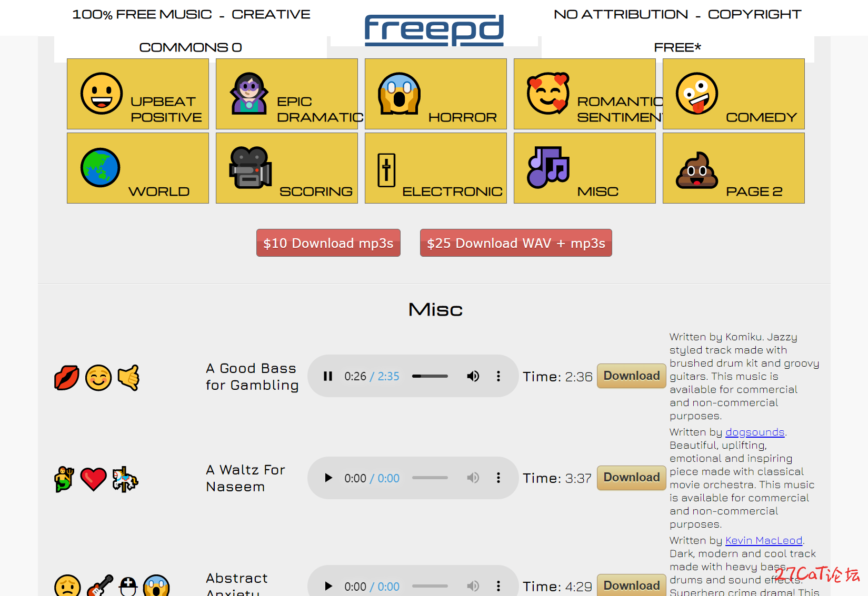This screenshot has height=596, width=868.
Task: Click the MISC category label
Action: pyautogui.click(x=598, y=191)
